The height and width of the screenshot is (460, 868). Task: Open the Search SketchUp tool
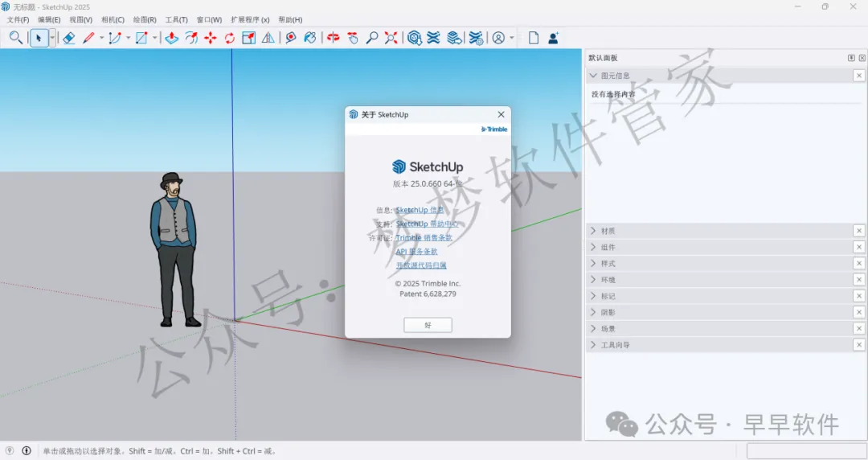15,38
